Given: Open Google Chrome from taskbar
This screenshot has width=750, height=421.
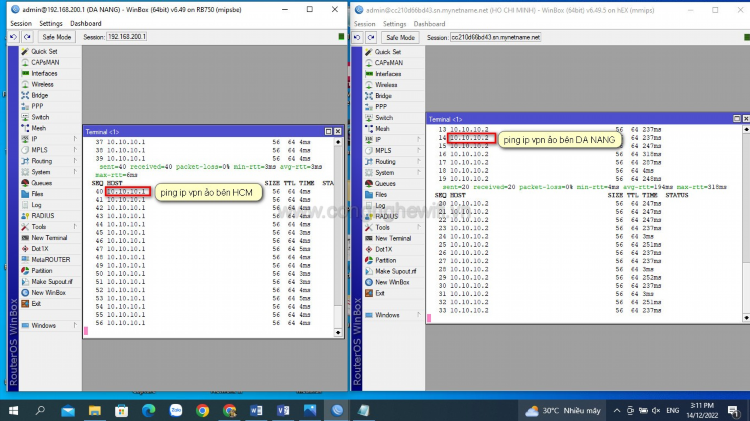Looking at the screenshot, I should click(202, 410).
